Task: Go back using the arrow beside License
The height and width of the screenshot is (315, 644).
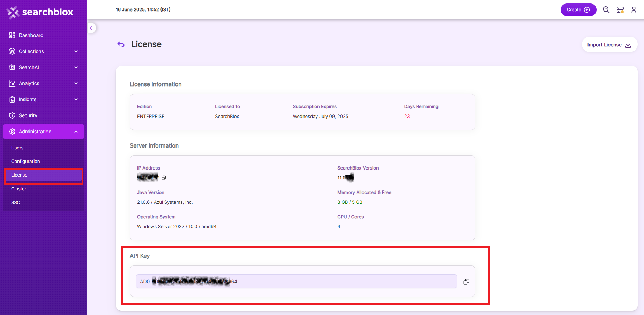Action: [x=121, y=44]
